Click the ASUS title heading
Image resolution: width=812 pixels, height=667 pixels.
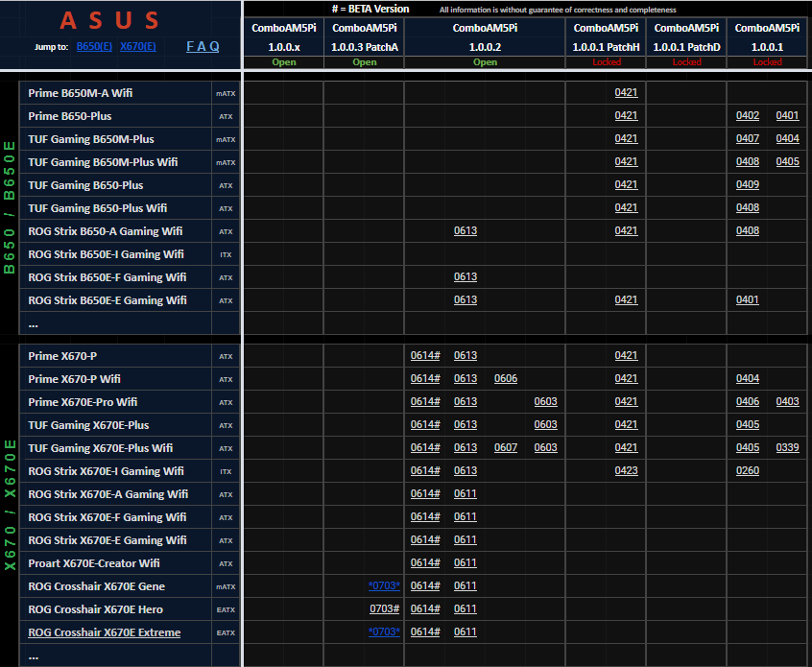tap(108, 21)
